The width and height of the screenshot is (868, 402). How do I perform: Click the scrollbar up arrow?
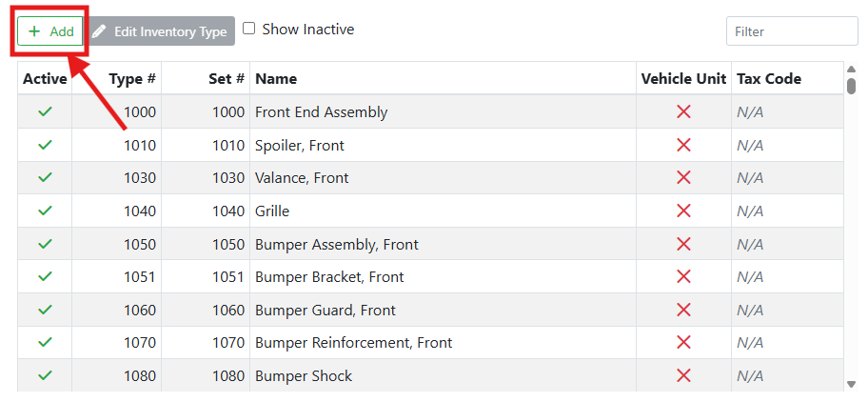click(851, 69)
